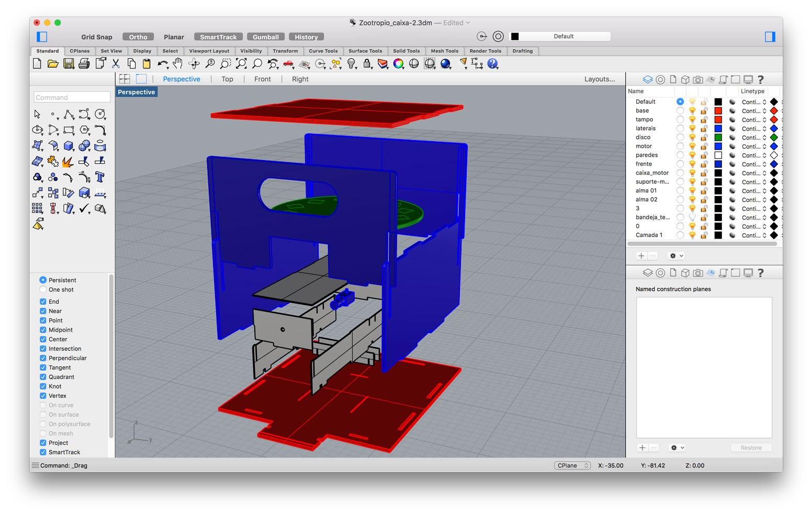
Task: Switch to the Right viewport tab
Action: click(300, 79)
